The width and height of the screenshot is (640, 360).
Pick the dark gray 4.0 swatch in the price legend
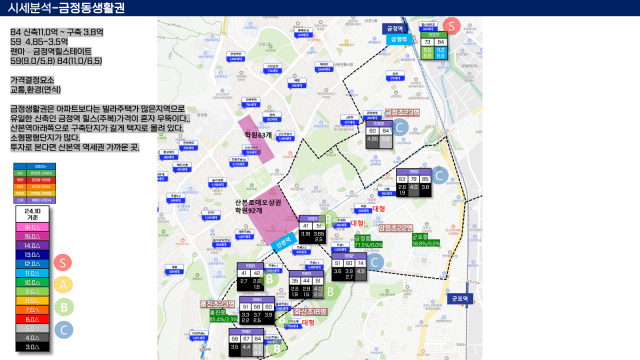coord(32,338)
